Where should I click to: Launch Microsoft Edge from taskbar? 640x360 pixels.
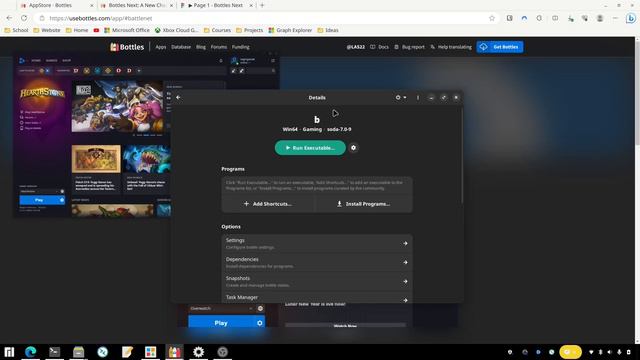(31, 352)
